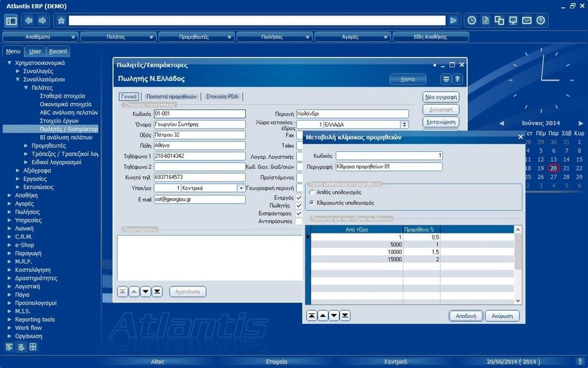Click second tree-view icon below the menu tree
Viewport: 588px width, 368px height.
(x=21, y=347)
